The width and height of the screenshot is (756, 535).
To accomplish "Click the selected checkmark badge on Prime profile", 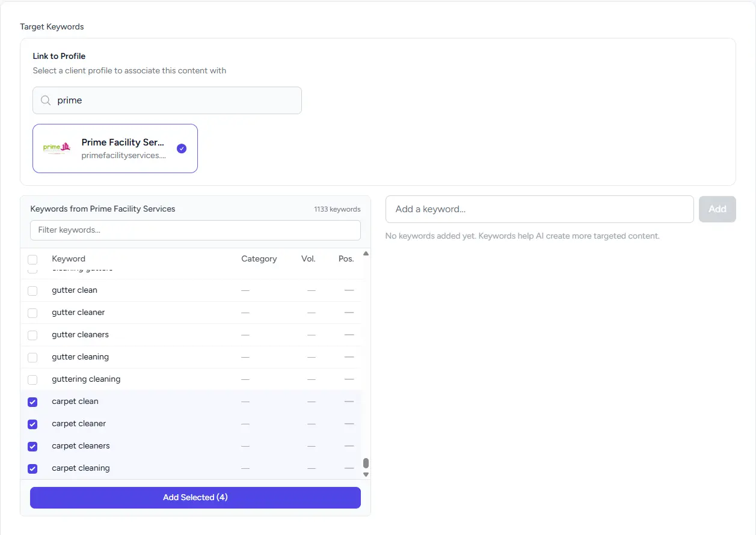I will [x=182, y=148].
